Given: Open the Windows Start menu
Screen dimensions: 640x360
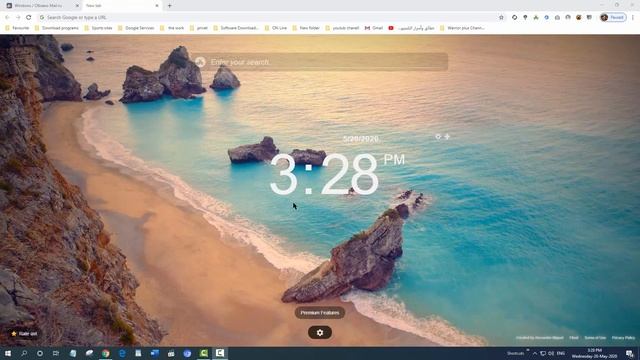Looking at the screenshot, I should click(x=8, y=353).
